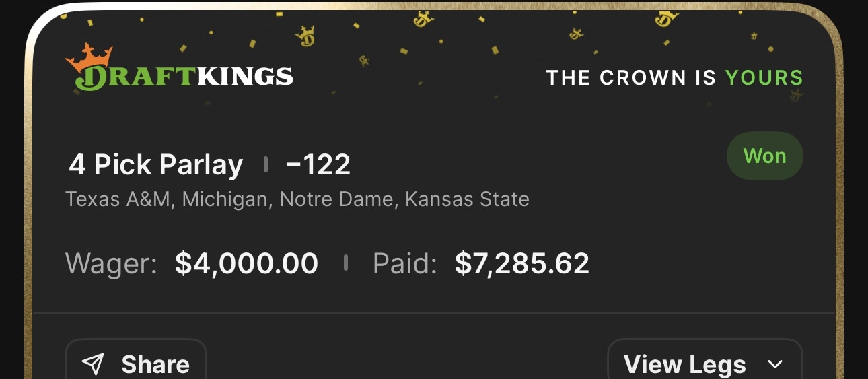Click the divider between wager and paid
The height and width of the screenshot is (379, 868).
pos(345,263)
